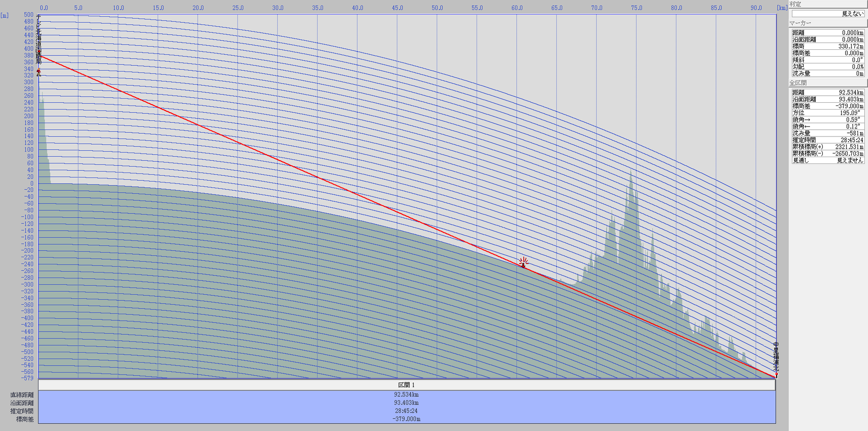The image size is (868, 431).
Task: Click the 判定 result field showing 見えない
Action: tap(828, 14)
